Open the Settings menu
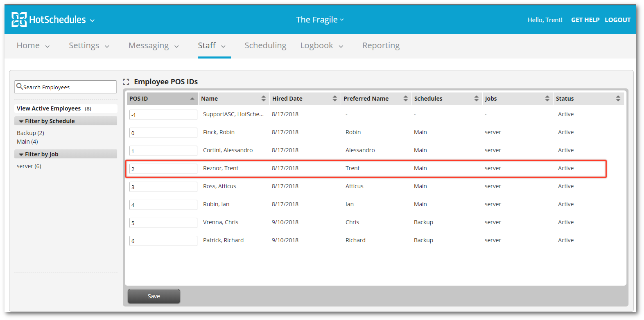The width and height of the screenshot is (644, 320). pyautogui.click(x=84, y=45)
